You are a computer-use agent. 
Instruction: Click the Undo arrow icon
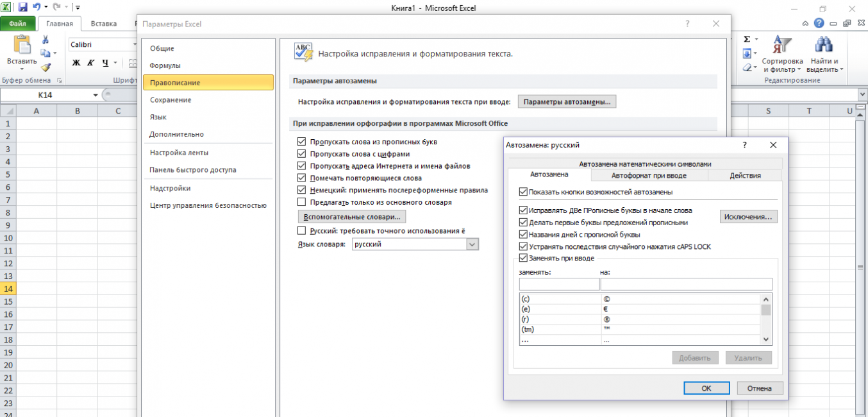[37, 8]
